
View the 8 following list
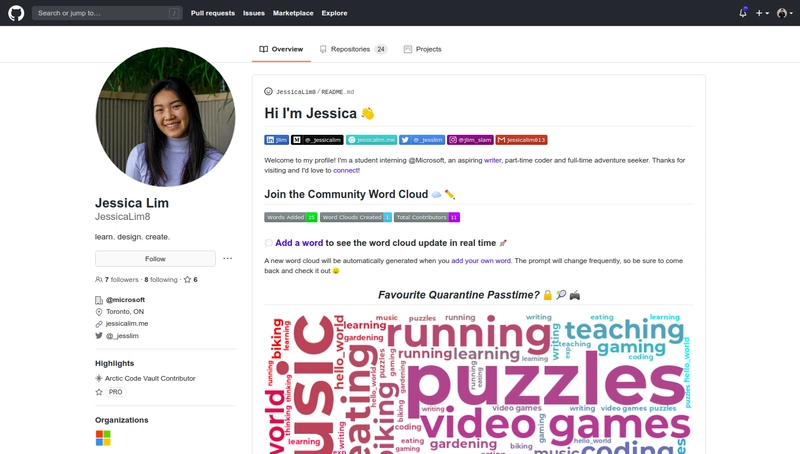tap(161, 280)
